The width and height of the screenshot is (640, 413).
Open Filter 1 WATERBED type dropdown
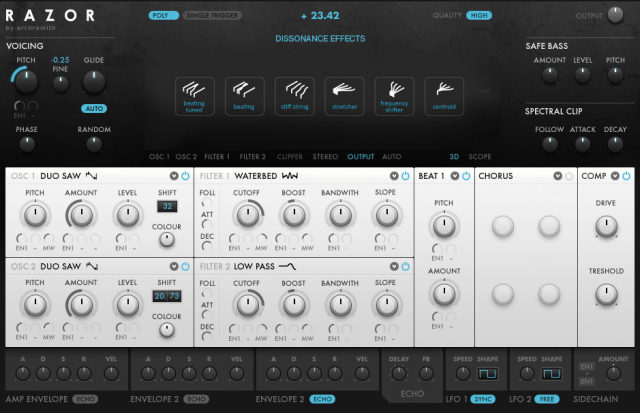pyautogui.click(x=393, y=176)
